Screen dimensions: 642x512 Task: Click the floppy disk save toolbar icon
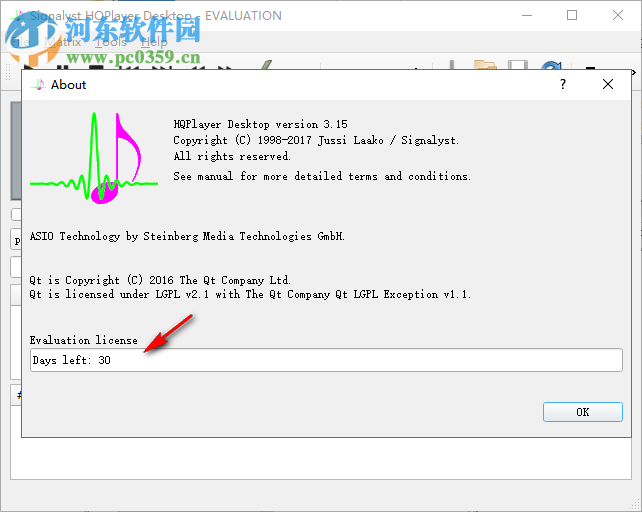[518, 65]
